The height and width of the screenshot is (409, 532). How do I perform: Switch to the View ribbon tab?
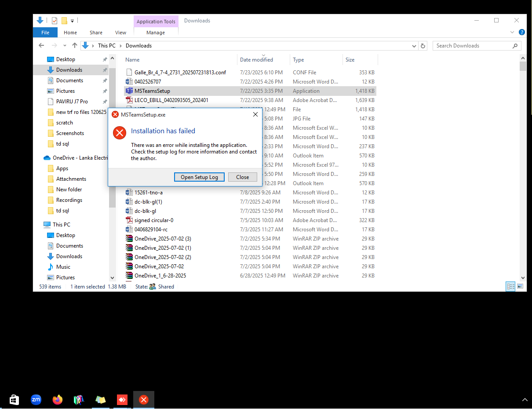pos(120,33)
